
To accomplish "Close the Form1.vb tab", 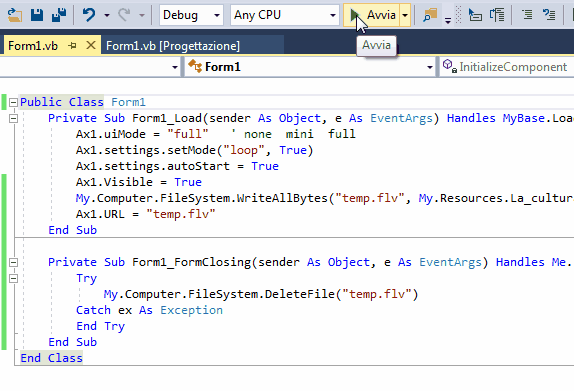I will coord(91,45).
